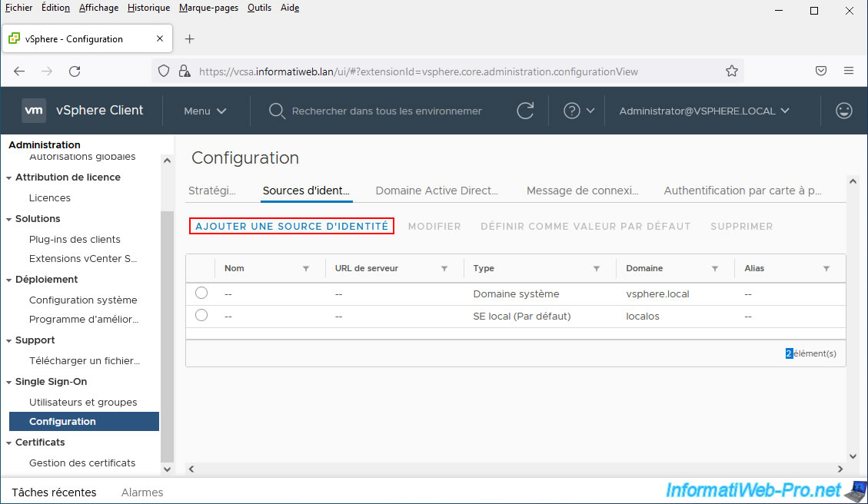Image resolution: width=868 pixels, height=504 pixels.
Task: Filter the Nom column
Action: click(306, 268)
